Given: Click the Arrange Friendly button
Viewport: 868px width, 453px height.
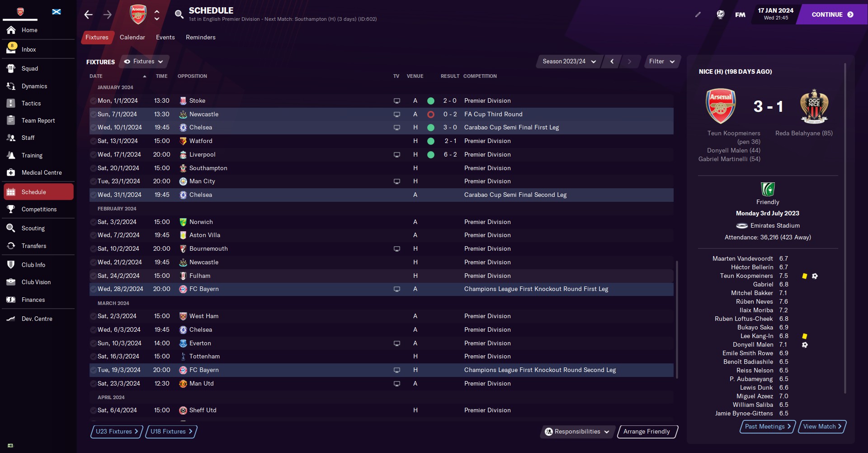Looking at the screenshot, I should click(646, 432).
